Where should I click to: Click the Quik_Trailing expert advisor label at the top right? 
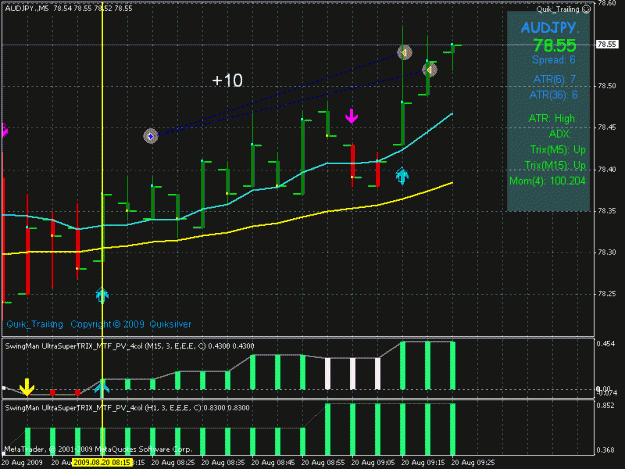pos(558,9)
